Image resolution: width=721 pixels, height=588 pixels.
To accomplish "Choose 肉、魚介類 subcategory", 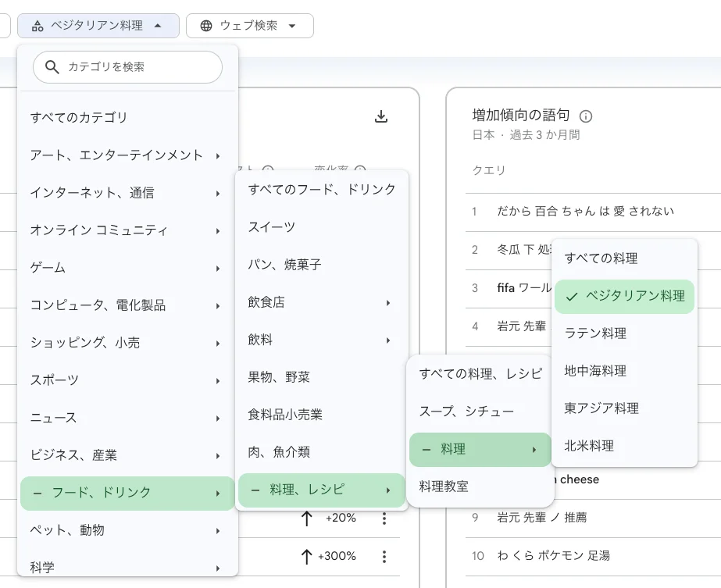I will pyautogui.click(x=322, y=452).
